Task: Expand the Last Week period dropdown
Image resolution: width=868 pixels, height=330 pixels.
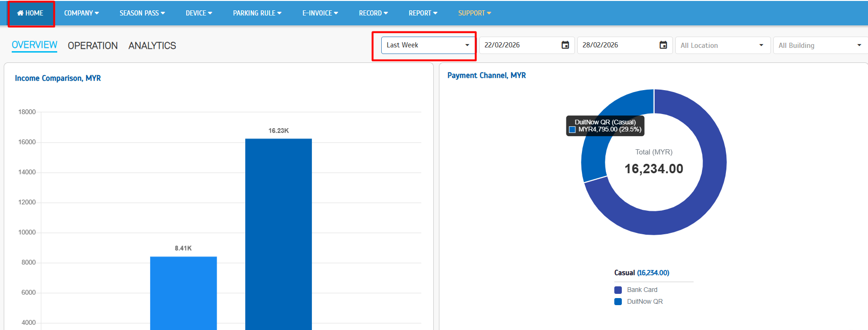Action: (428, 45)
